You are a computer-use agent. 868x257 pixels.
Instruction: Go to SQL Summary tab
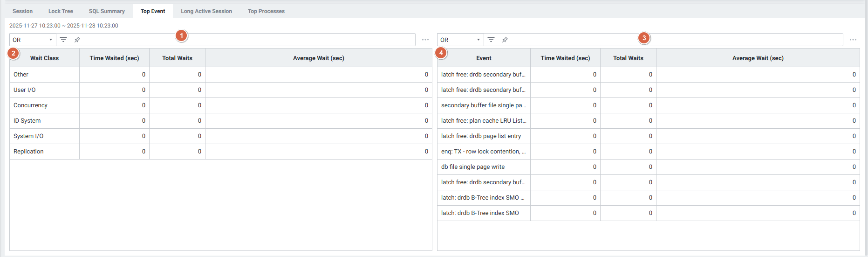tap(107, 11)
